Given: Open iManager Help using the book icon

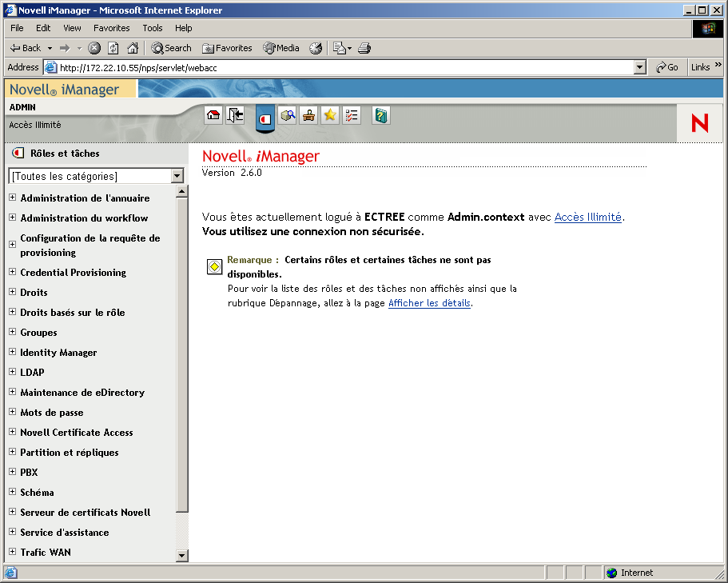Looking at the screenshot, I should point(380,115).
